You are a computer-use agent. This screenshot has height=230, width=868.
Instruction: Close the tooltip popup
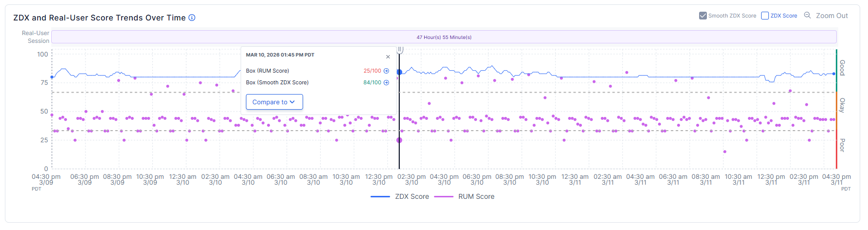click(388, 57)
